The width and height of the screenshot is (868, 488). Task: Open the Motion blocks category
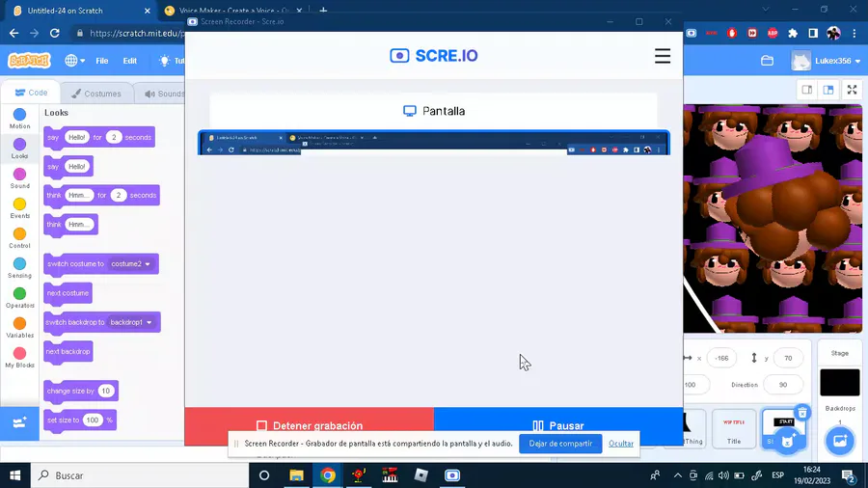(x=19, y=119)
